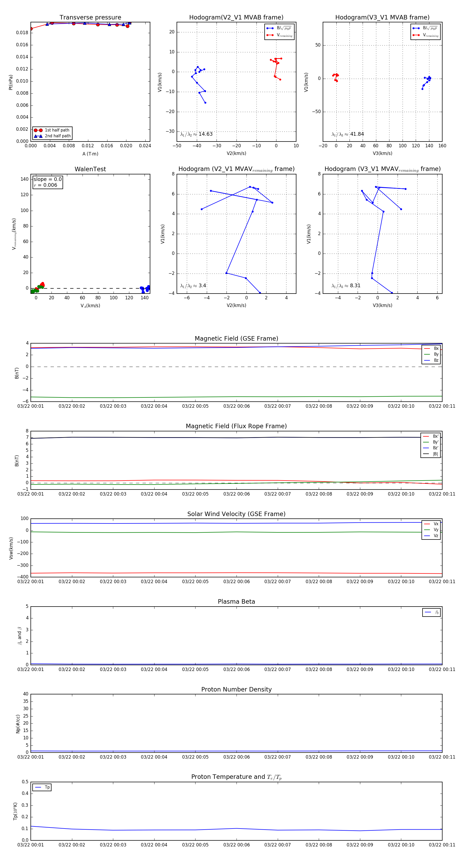Viewport: 473px width, 868px height.
Task: Click 'Hodogram(V2_V1 MVAB frame)' title
Action: [x=236, y=18]
